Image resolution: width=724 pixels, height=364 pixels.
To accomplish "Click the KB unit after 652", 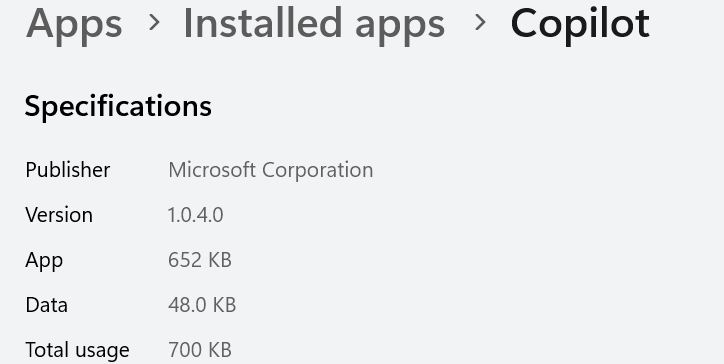I will (x=220, y=260).
